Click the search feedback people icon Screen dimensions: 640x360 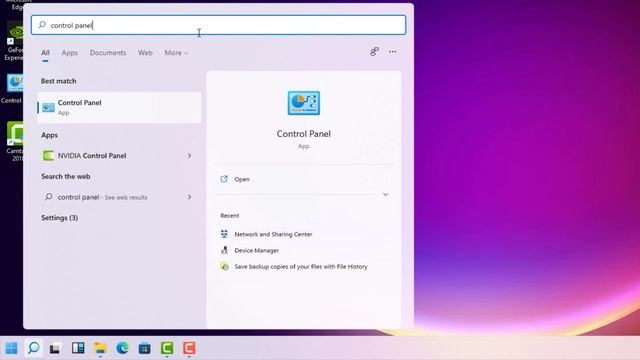(374, 52)
